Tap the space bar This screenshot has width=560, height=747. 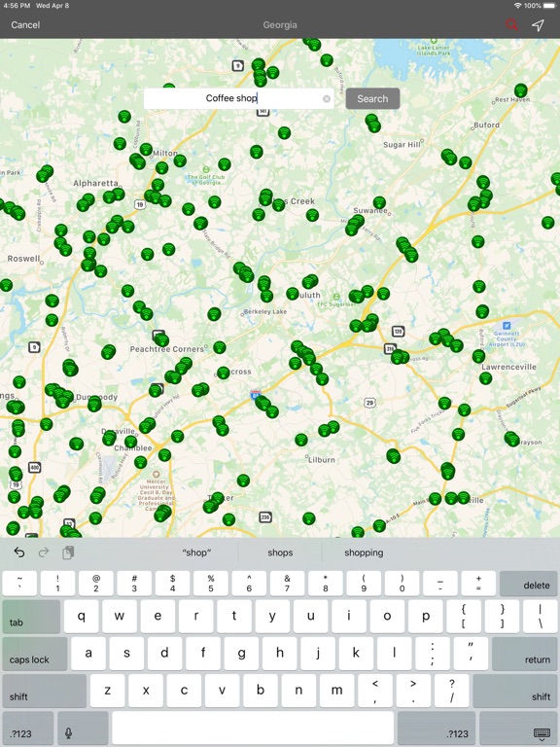(x=253, y=729)
